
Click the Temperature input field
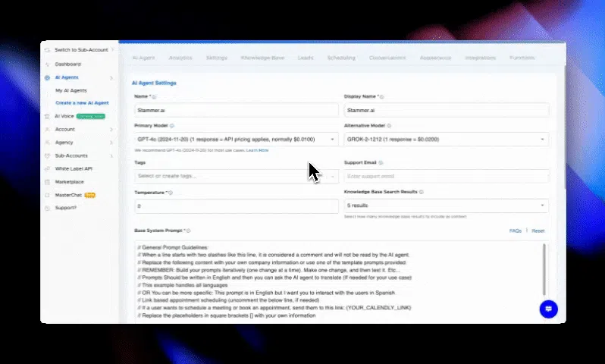coord(237,206)
